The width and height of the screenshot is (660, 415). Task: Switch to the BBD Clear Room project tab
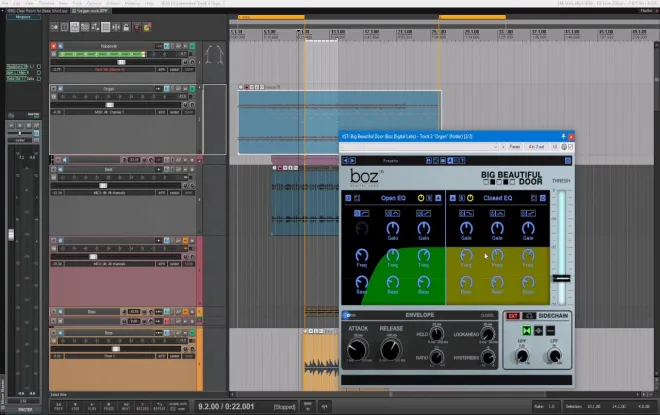click(37, 11)
